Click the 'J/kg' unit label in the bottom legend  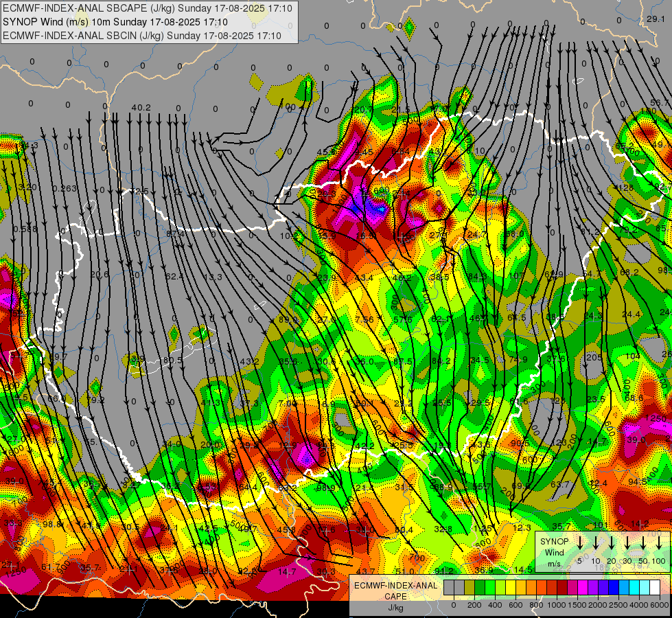[x=395, y=608]
